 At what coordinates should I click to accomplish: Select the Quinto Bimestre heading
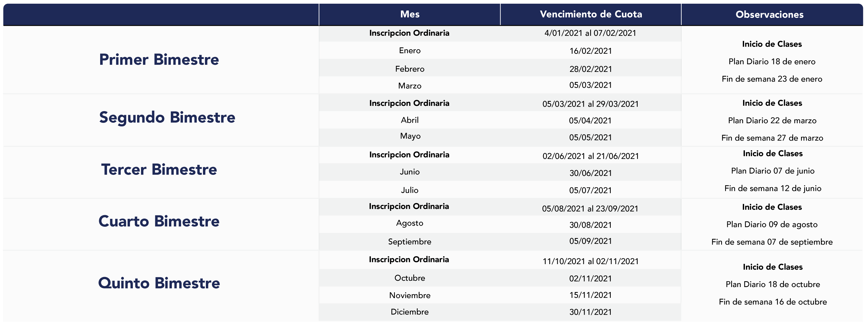159,283
